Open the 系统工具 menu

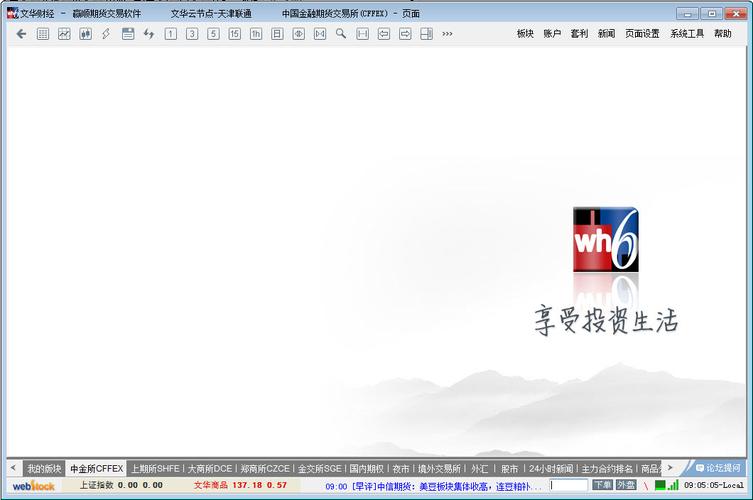687,34
